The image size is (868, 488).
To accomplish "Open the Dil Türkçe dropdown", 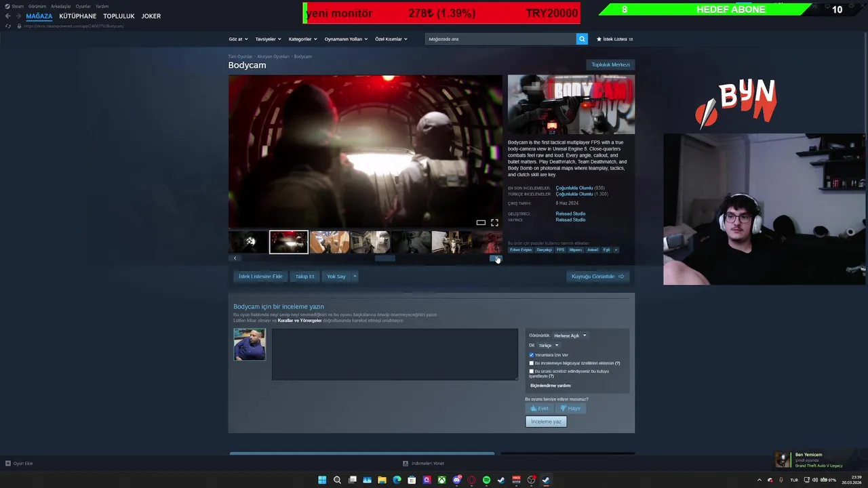I will 549,345.
